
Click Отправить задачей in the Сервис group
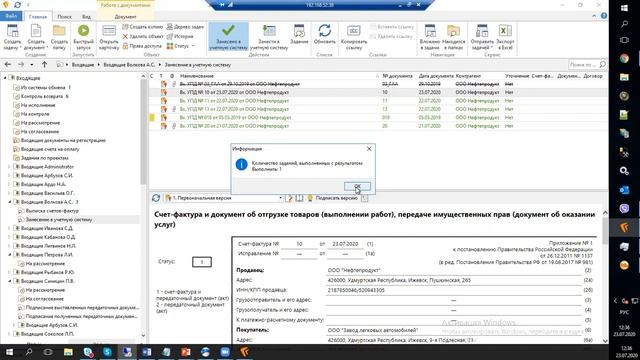coord(482,37)
